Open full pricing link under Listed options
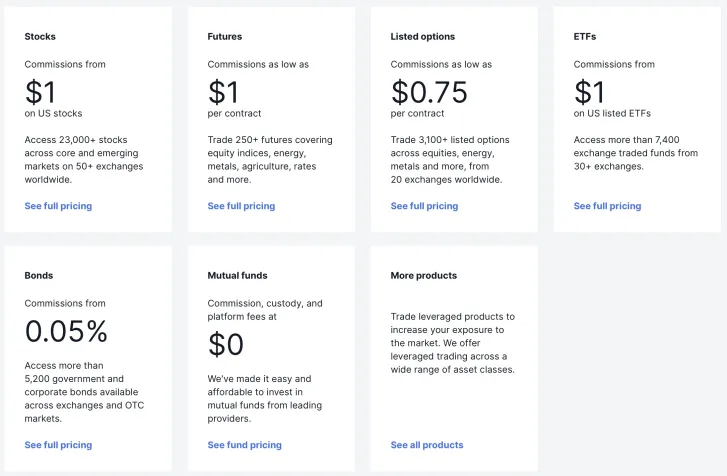The width and height of the screenshot is (727, 476). (x=424, y=206)
